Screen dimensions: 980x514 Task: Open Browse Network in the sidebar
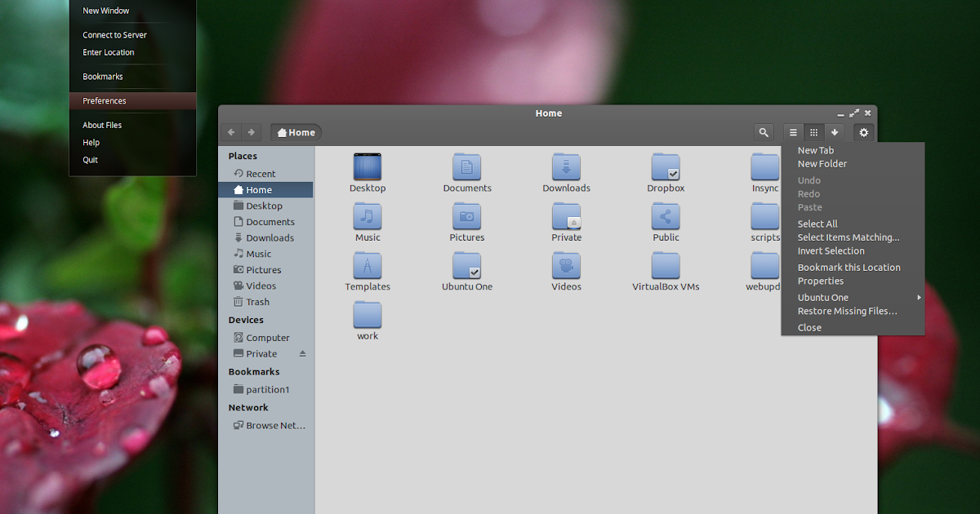[266, 426]
